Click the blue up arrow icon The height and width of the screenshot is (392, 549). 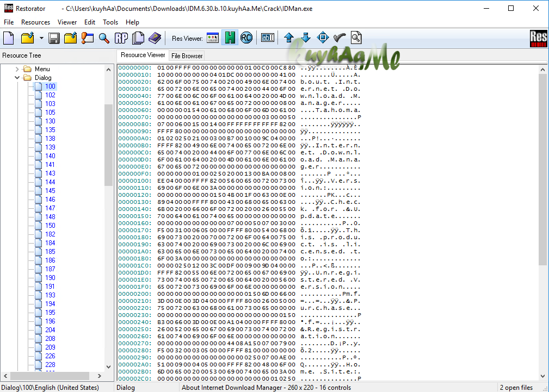pos(289,38)
